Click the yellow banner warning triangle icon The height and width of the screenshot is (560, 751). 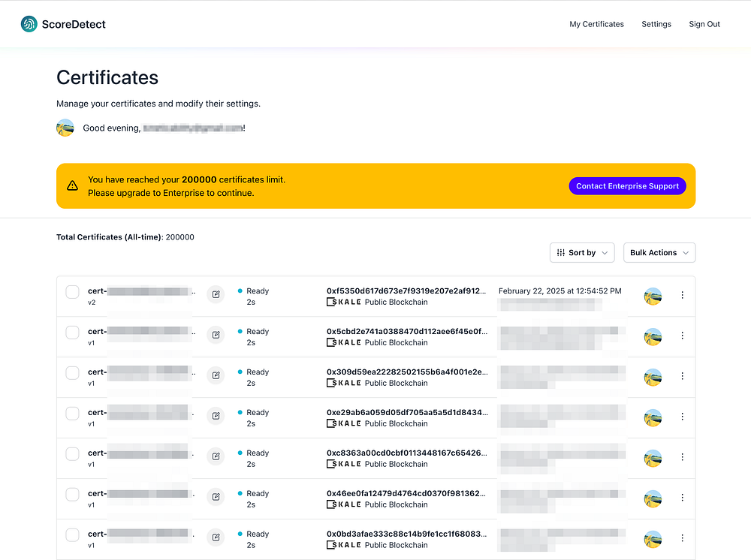point(72,185)
